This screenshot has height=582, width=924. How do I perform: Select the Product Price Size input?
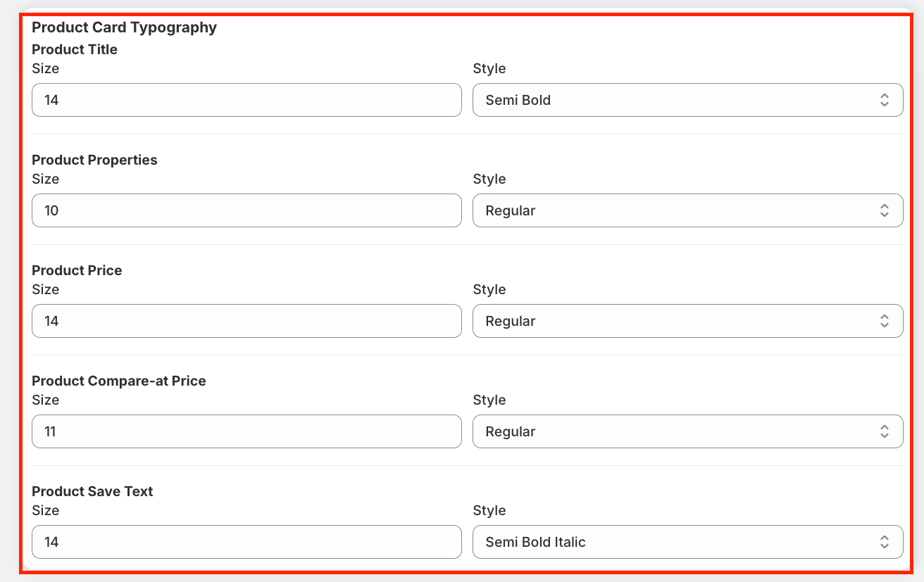(246, 321)
